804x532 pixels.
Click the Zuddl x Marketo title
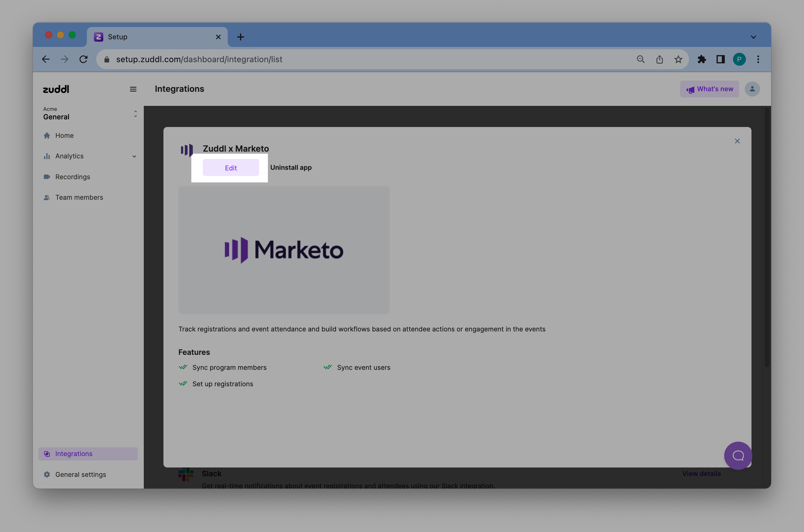236,149
